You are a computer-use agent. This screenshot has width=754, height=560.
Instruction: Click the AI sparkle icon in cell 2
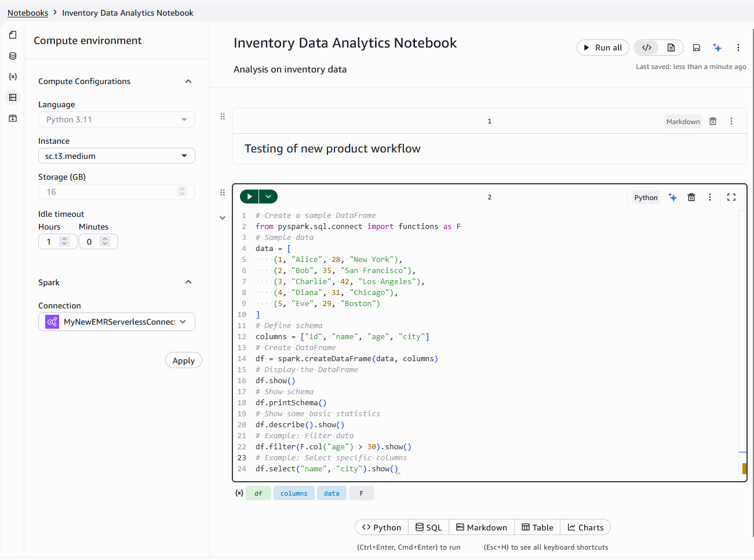point(672,197)
